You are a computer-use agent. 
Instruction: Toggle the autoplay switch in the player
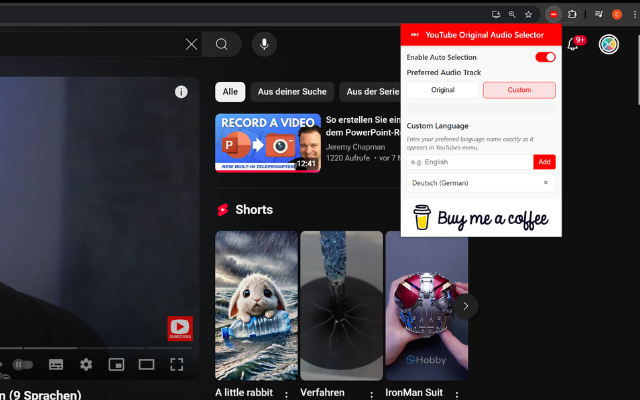22,364
